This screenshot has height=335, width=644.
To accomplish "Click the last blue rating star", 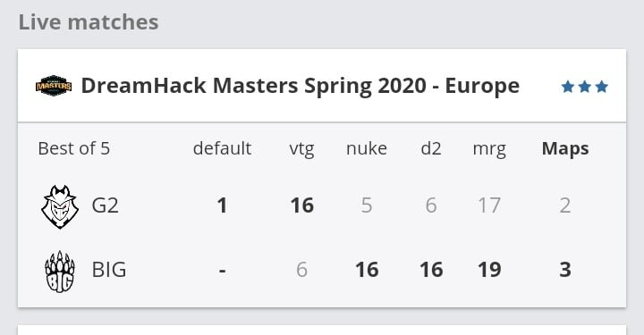I will click(x=602, y=87).
